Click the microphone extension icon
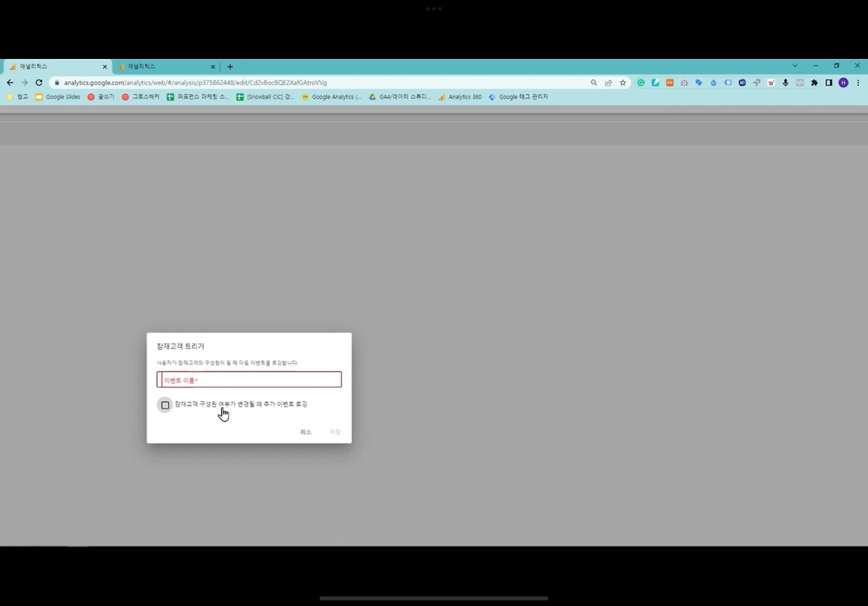The image size is (868, 606). (x=785, y=83)
